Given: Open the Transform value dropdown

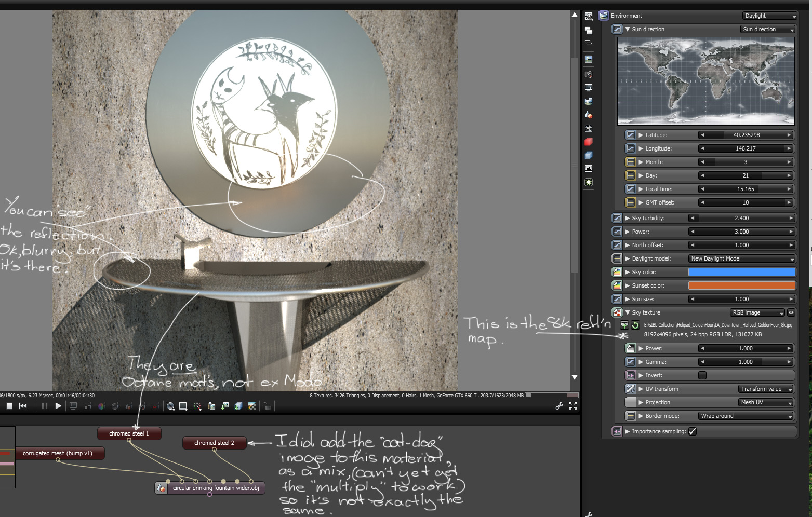Looking at the screenshot, I should [x=766, y=389].
